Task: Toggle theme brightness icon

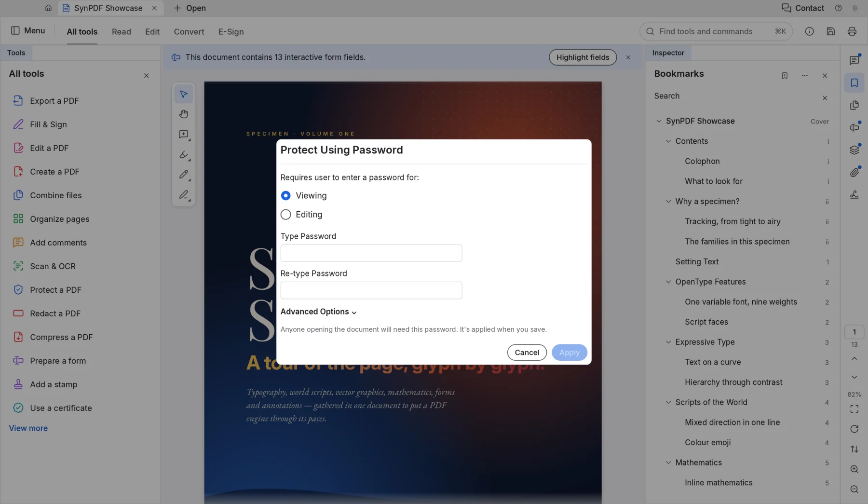Action: tap(854, 8)
